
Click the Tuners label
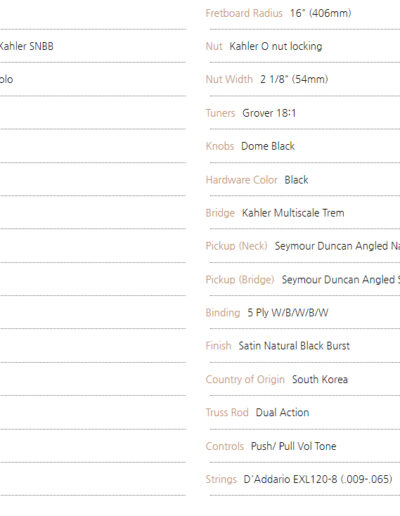pos(220,113)
